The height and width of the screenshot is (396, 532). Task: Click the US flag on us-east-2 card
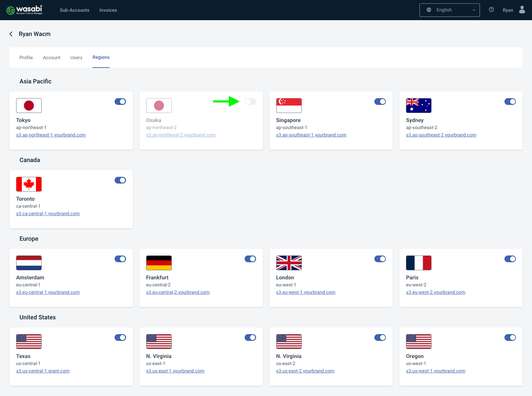tap(289, 342)
